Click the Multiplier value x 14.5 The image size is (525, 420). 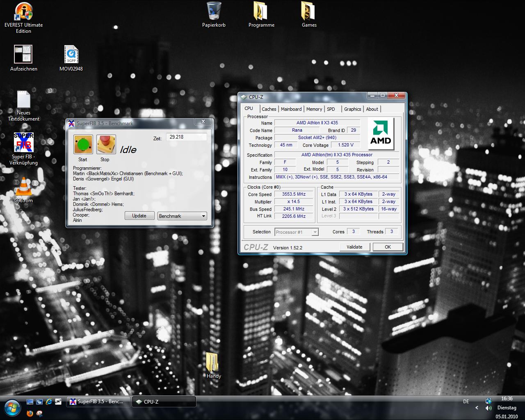294,202
